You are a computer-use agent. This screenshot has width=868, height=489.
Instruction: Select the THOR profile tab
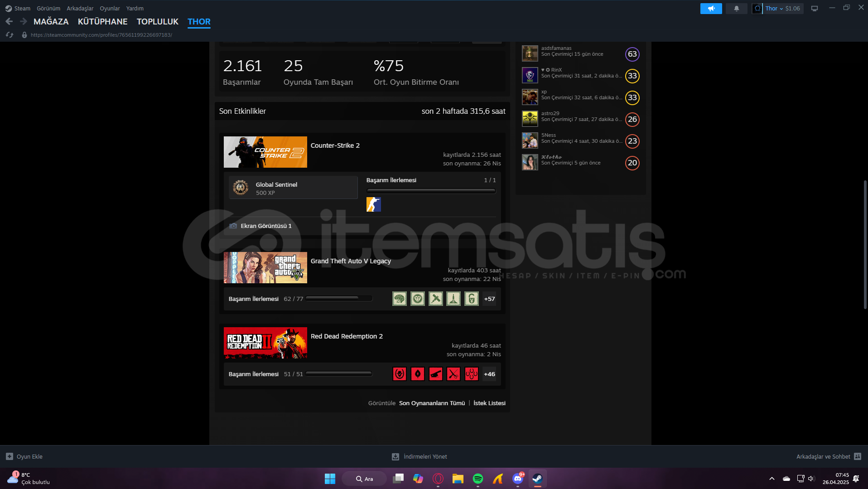199,21
